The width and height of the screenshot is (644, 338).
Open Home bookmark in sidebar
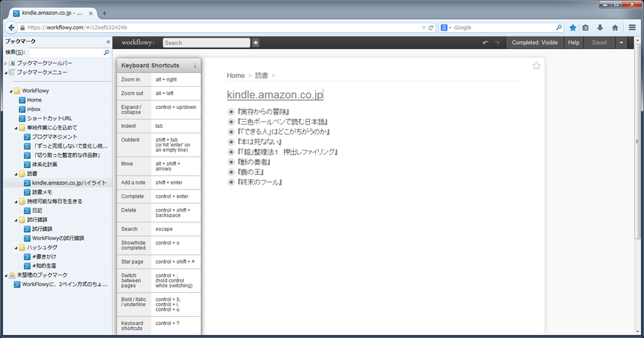click(x=34, y=100)
